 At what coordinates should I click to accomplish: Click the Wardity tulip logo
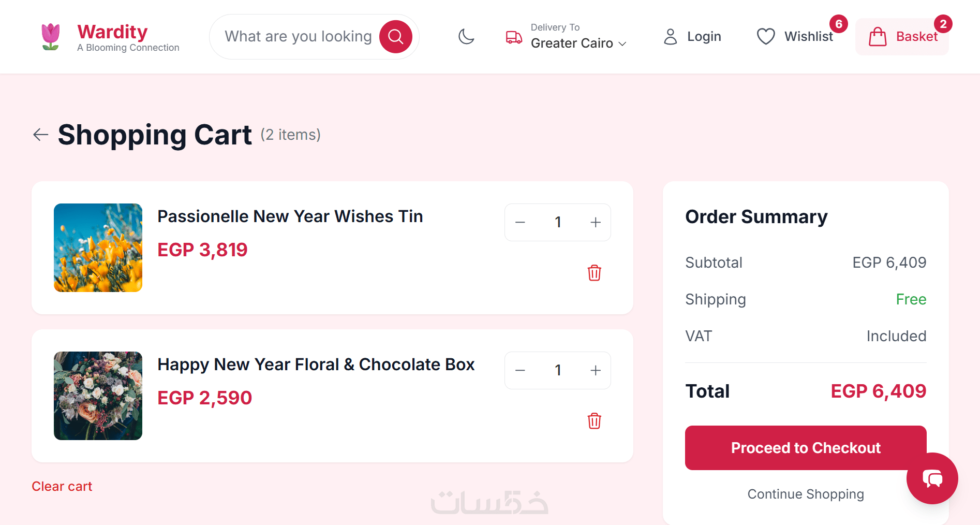pos(51,37)
